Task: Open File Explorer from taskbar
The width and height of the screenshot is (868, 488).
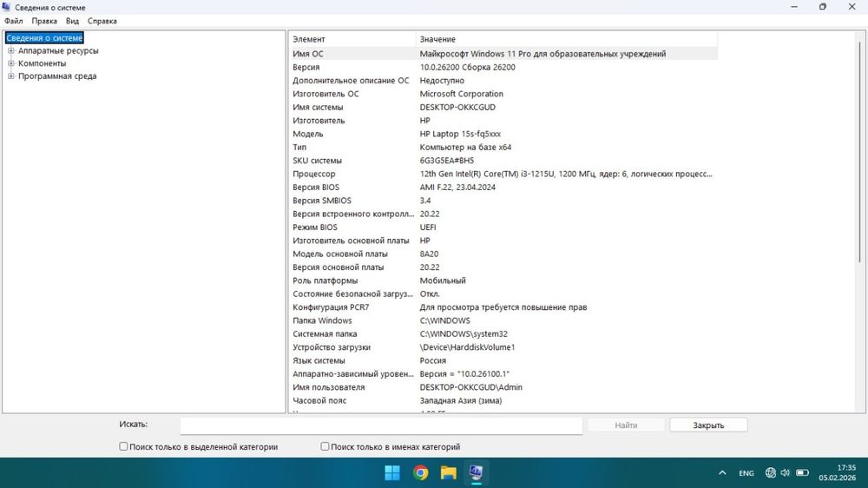Action: point(449,472)
